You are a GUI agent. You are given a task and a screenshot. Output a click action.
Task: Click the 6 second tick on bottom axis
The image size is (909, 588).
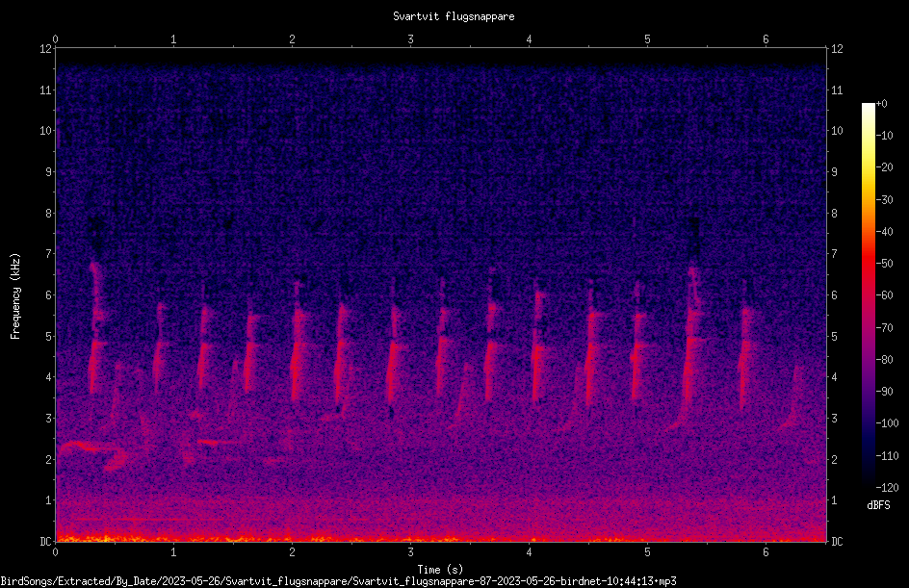pos(766,552)
